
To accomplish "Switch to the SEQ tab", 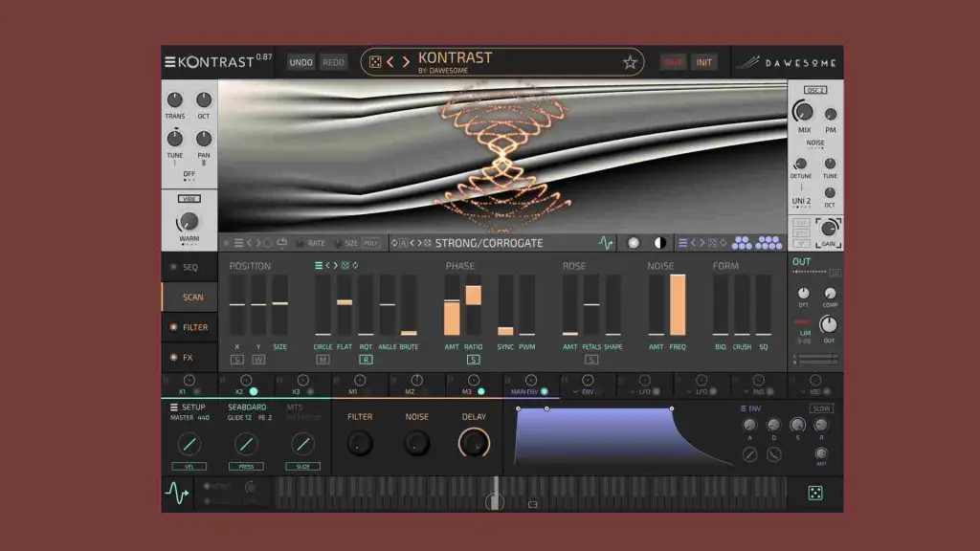I will coord(189,267).
